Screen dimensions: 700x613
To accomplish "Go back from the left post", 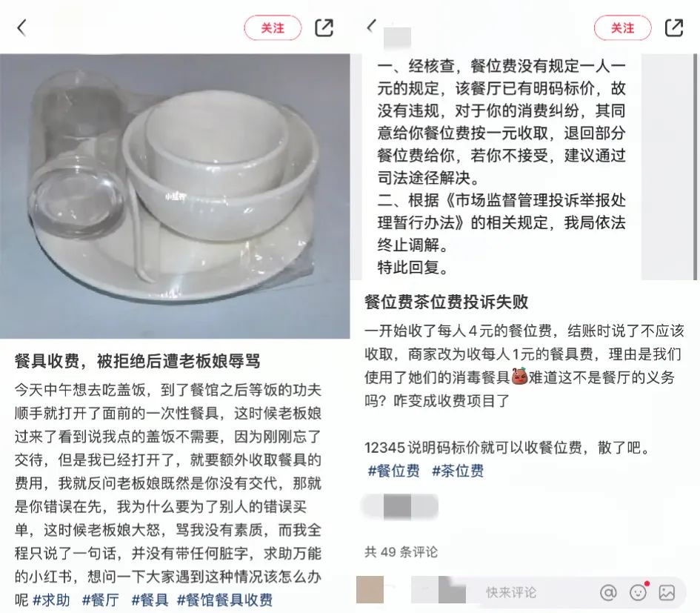I will click(21, 27).
